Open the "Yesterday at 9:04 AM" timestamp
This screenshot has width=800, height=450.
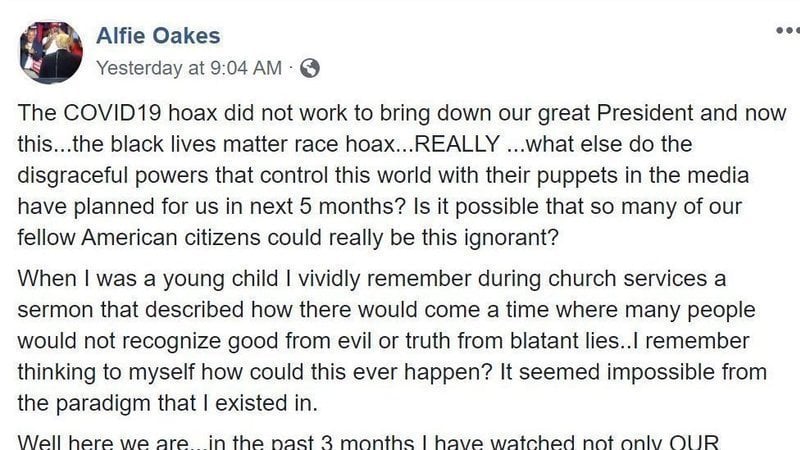(189, 68)
